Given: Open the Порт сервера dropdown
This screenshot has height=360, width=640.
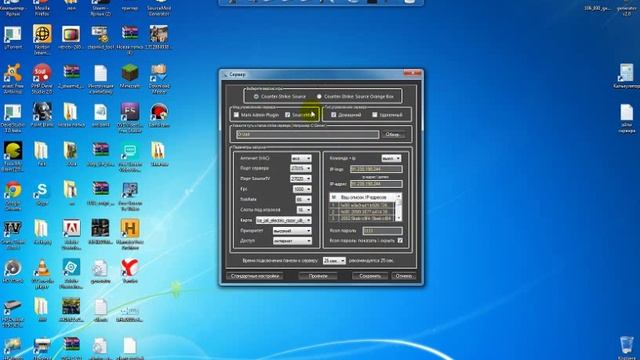Looking at the screenshot, I should tap(301, 169).
